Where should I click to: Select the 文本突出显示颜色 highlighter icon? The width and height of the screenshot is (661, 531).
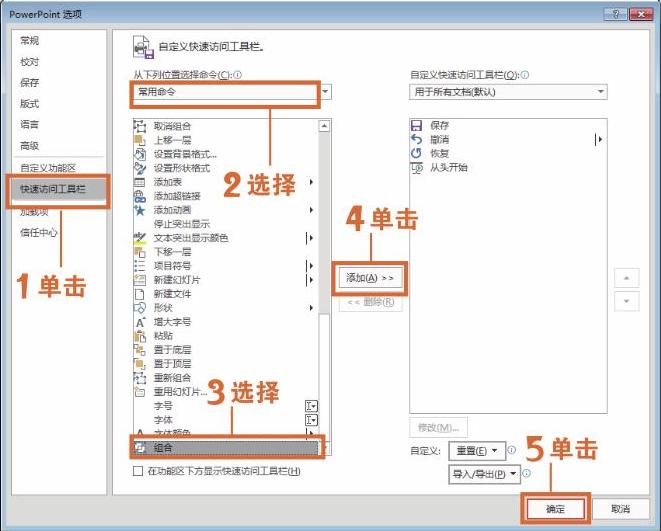coord(140,238)
